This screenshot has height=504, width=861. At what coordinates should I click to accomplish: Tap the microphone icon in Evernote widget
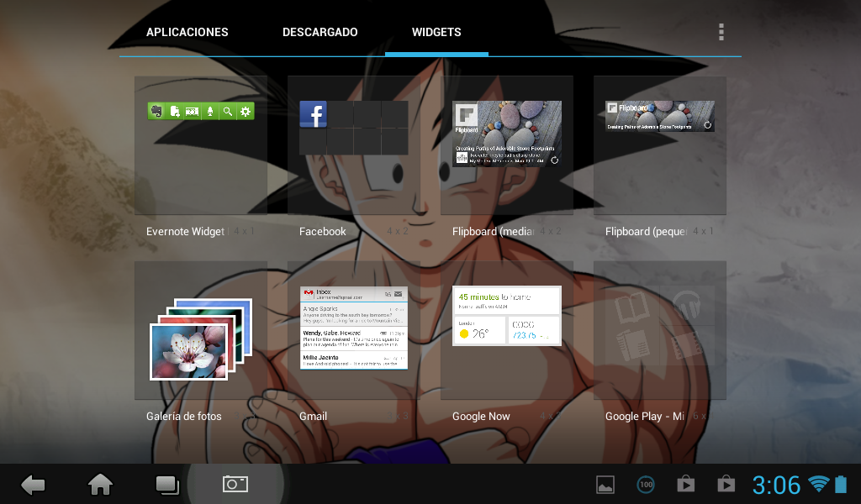point(209,112)
